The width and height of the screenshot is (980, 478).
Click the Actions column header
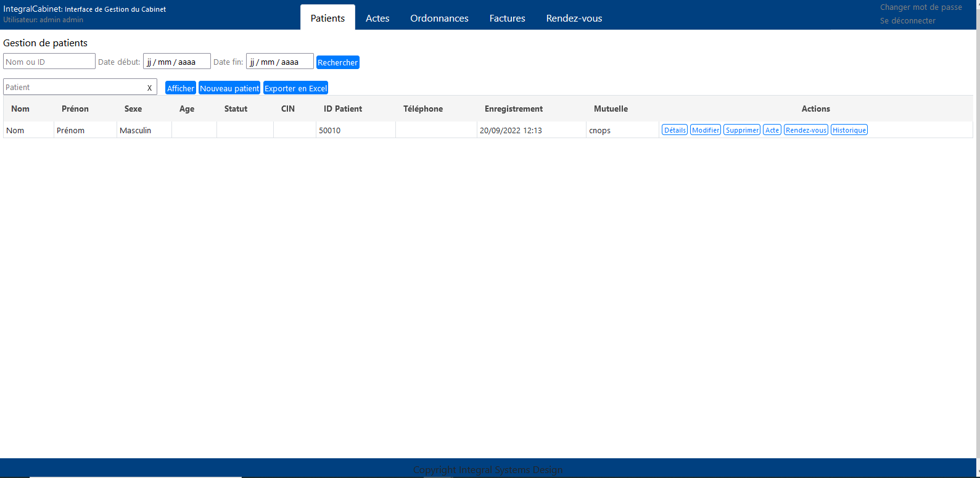coord(816,109)
